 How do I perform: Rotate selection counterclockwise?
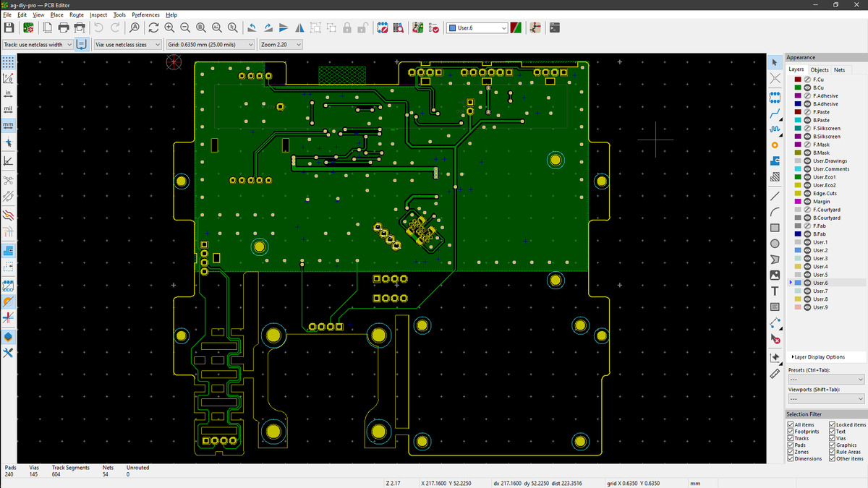pyautogui.click(x=252, y=27)
